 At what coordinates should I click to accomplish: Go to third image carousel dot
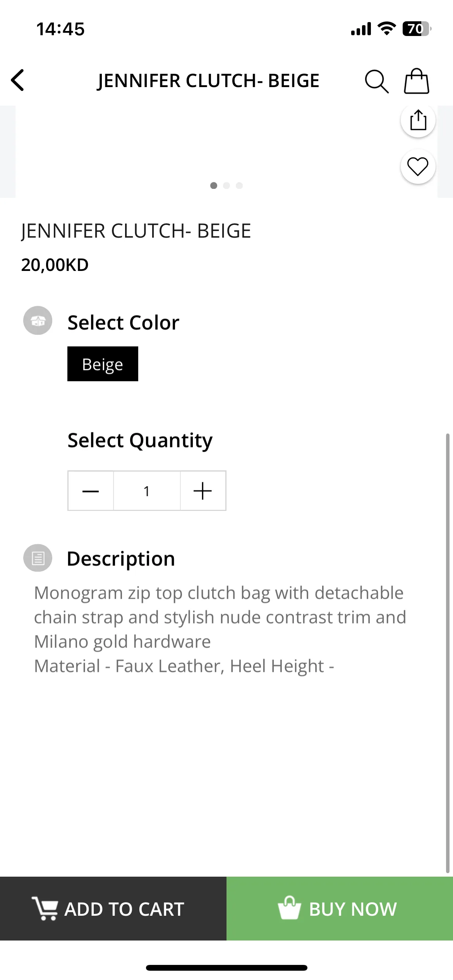click(239, 185)
